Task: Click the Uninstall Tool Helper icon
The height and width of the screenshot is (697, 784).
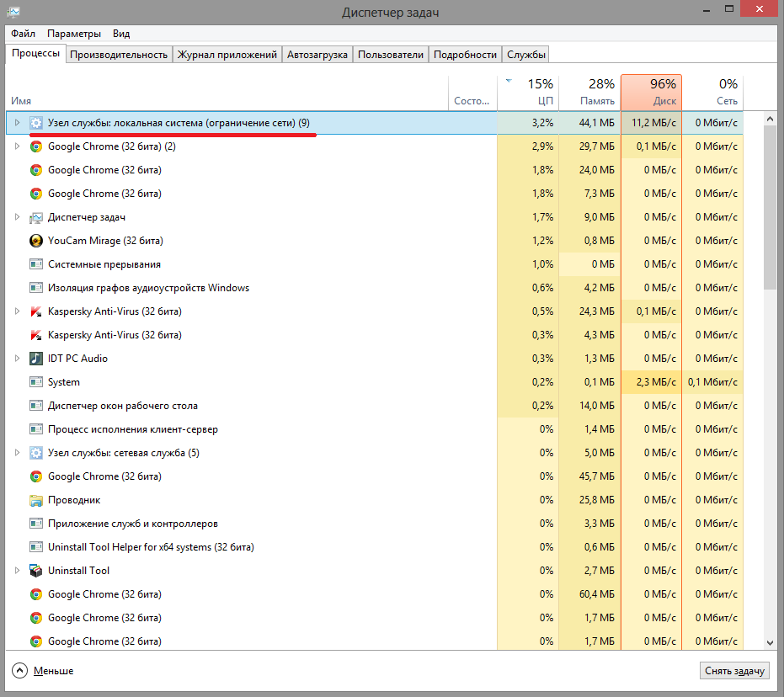Action: pos(36,547)
